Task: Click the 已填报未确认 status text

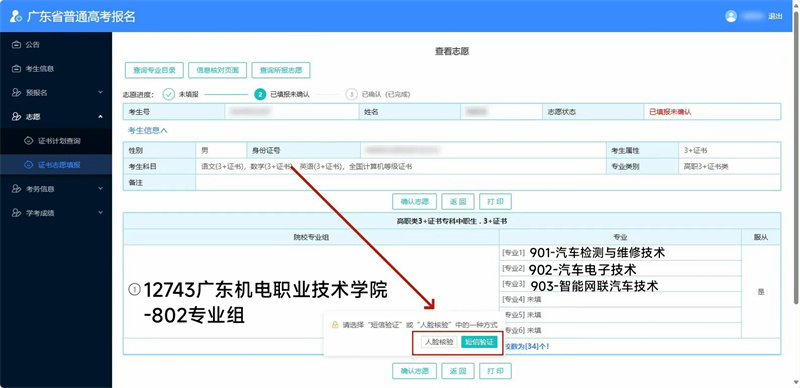Action: 670,112
